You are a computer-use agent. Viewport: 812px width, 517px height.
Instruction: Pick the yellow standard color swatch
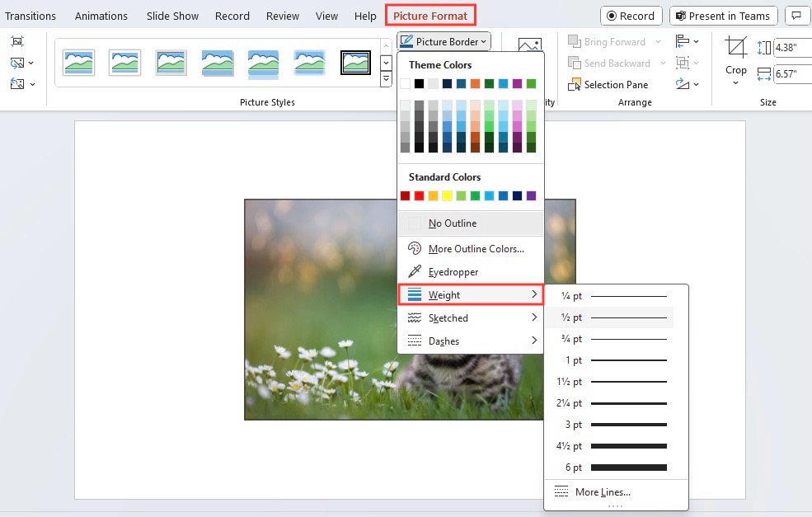click(447, 195)
